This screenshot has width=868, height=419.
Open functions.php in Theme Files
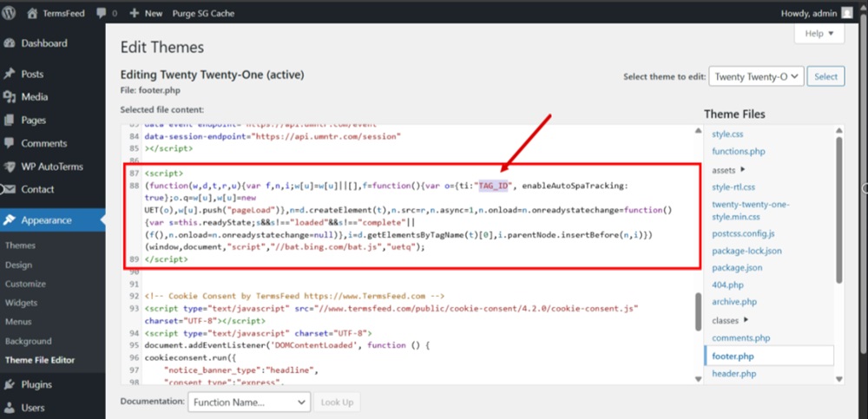coord(739,151)
